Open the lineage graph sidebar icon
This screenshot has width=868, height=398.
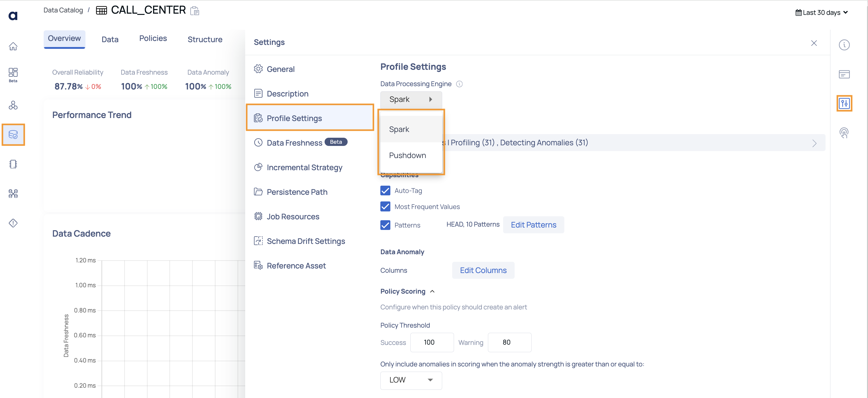13,193
